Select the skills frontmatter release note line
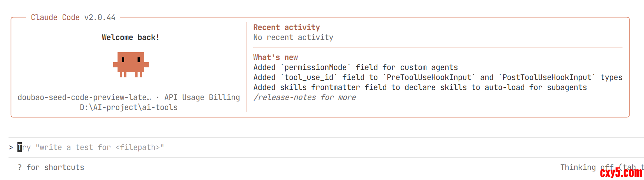 (420, 87)
